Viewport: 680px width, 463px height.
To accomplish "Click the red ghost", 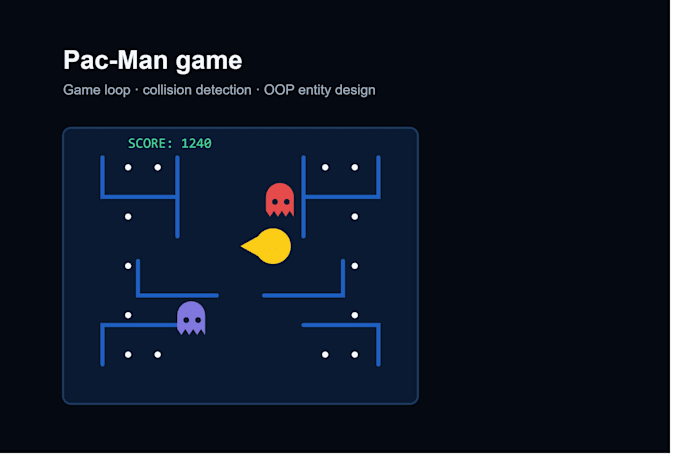I will tap(280, 199).
